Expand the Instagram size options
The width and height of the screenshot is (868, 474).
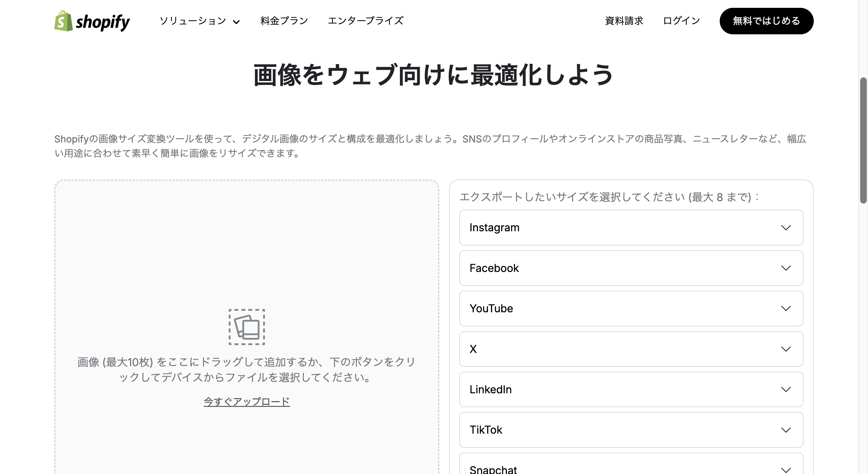[631, 228]
